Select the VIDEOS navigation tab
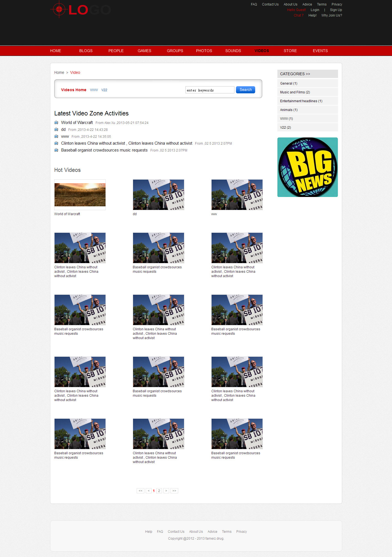The width and height of the screenshot is (392, 557). click(262, 51)
